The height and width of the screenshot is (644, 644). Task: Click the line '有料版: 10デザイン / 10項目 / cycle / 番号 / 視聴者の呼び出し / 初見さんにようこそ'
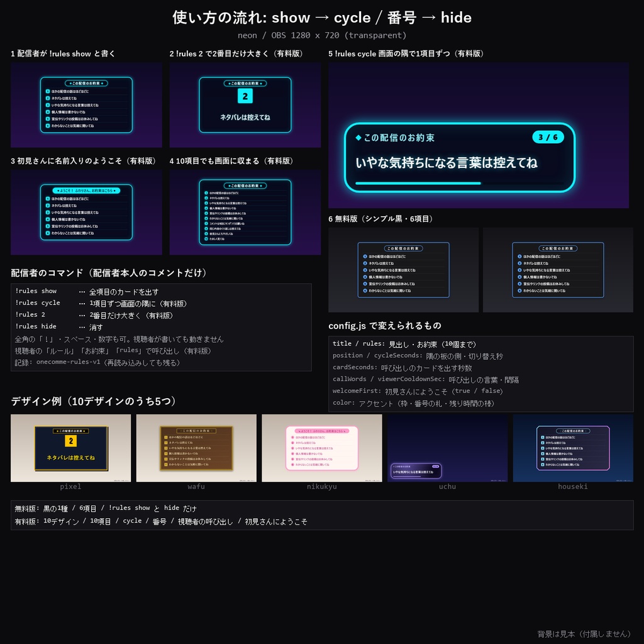tap(161, 521)
